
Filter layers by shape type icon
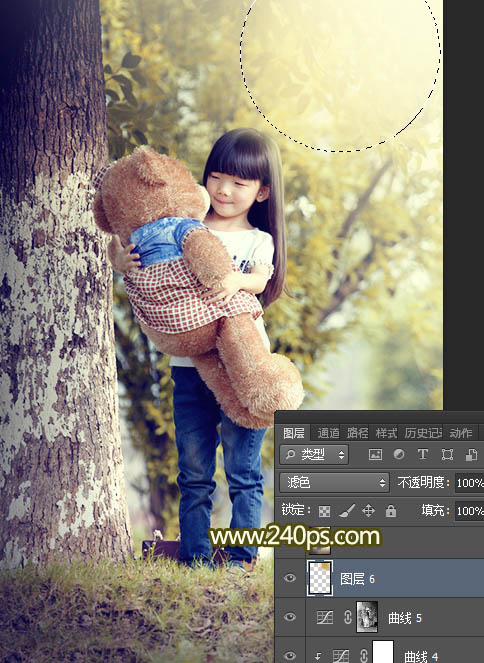point(447,455)
